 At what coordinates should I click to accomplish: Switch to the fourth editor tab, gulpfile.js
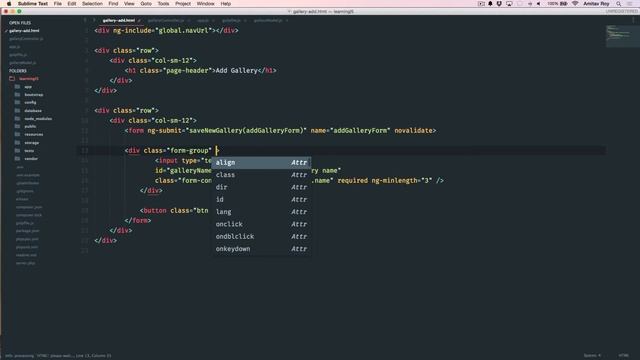(231, 20)
